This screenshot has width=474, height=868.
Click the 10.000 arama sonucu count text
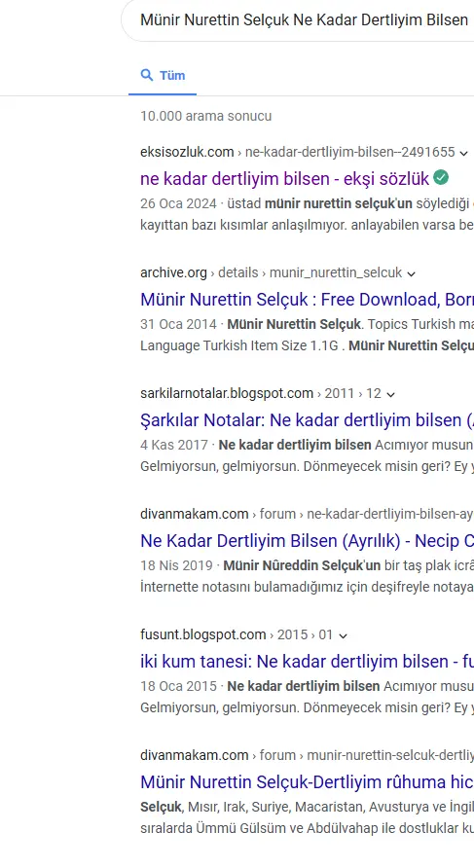pyautogui.click(x=206, y=116)
